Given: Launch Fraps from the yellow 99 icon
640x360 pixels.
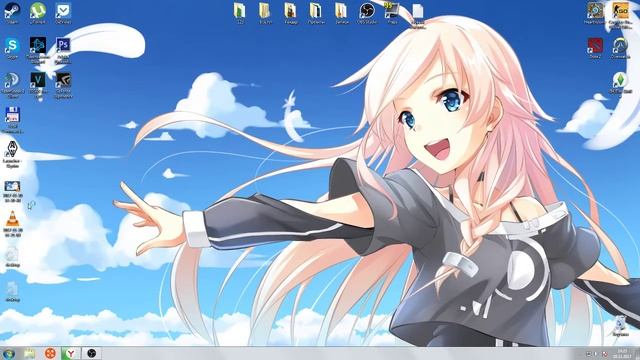Looking at the screenshot, I should pos(392,12).
